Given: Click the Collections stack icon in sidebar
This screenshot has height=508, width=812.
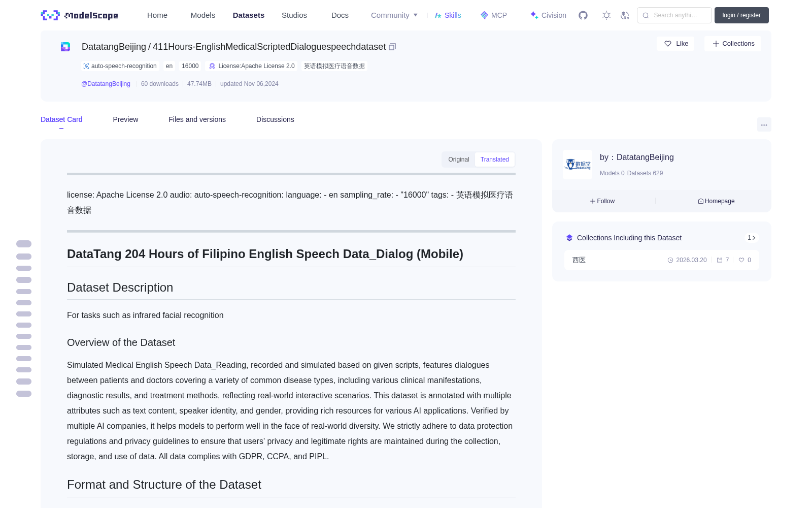Looking at the screenshot, I should point(569,238).
